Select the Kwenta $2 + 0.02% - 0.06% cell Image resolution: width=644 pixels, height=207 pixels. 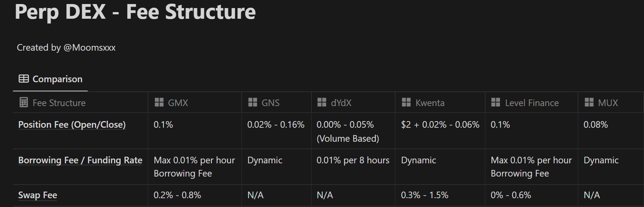(x=440, y=125)
